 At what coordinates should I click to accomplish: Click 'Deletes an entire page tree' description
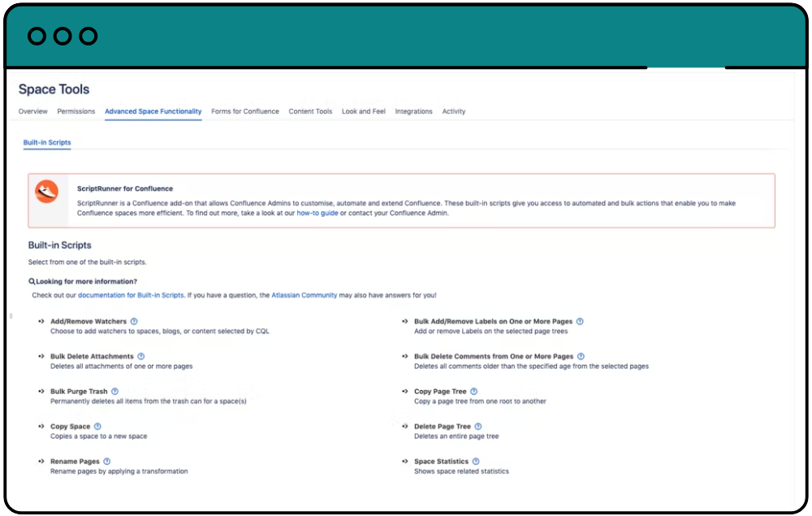(x=456, y=436)
